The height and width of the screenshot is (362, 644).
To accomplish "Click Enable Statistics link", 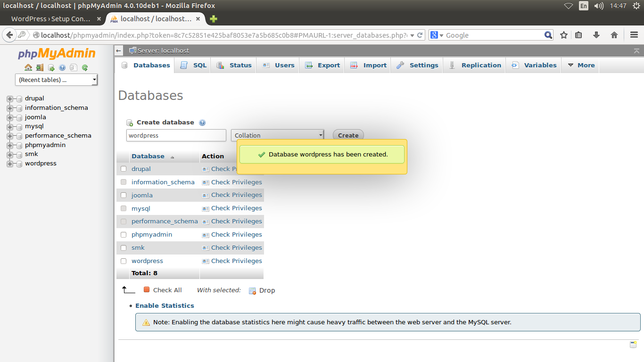I will (165, 306).
